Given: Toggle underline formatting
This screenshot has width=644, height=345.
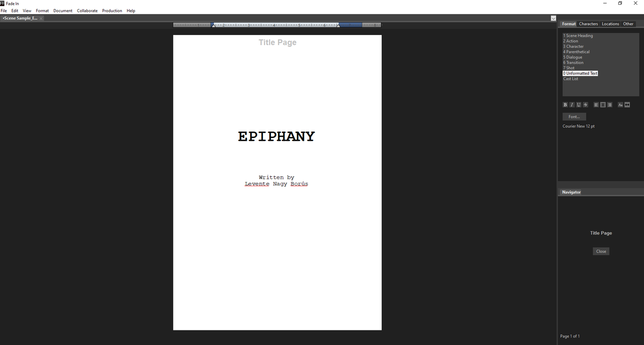Looking at the screenshot, I should tap(579, 104).
